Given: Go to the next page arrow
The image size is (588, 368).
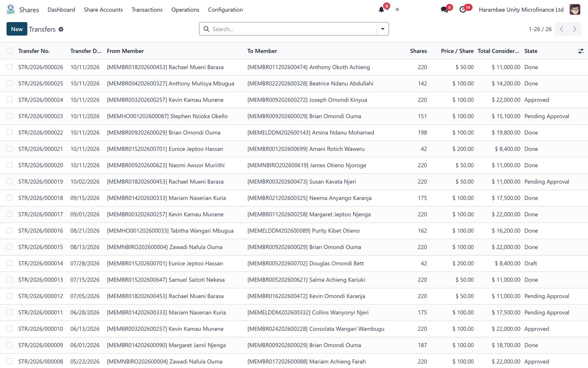Looking at the screenshot, I should [x=575, y=29].
